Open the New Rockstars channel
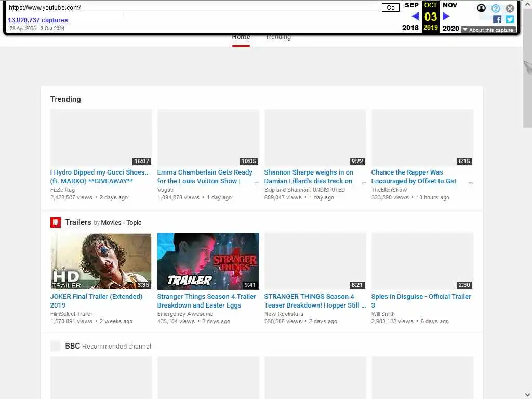Screen dimensions: 532x399 tap(284, 314)
